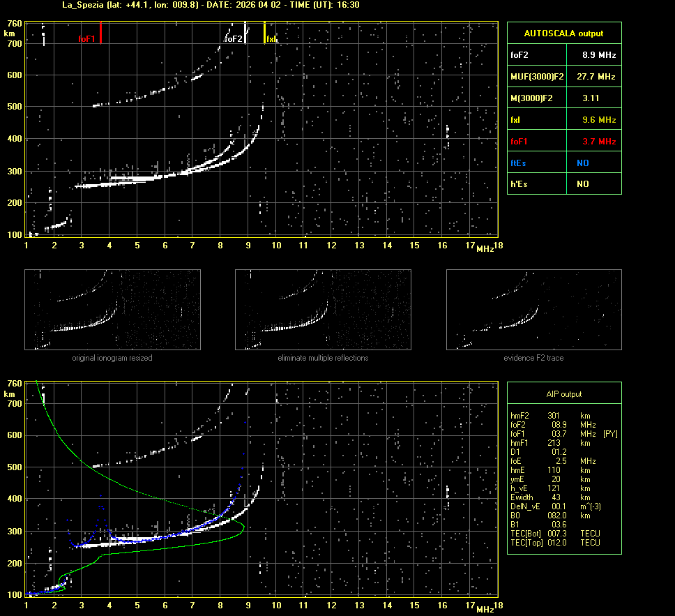Viewport: 675px width, 616px height.
Task: Select the M(3000)F2 value 3.11
Action: pos(591,98)
